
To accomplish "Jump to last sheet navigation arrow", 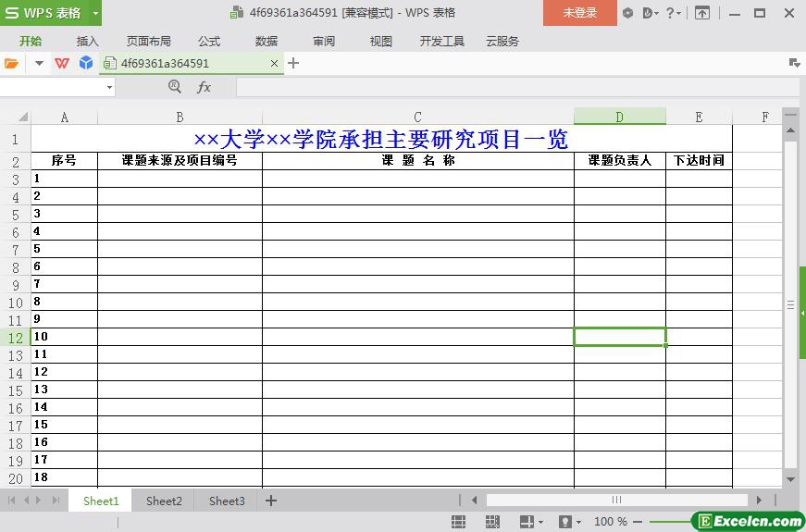I will [x=56, y=501].
